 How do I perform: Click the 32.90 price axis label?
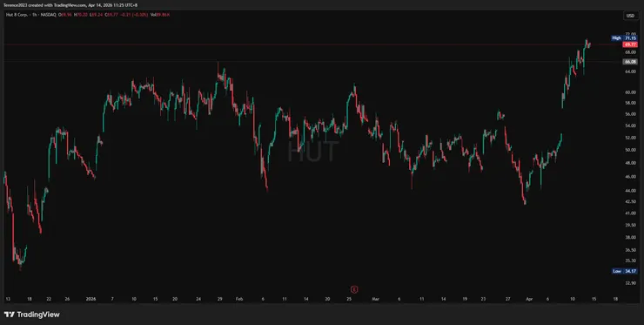(630, 283)
